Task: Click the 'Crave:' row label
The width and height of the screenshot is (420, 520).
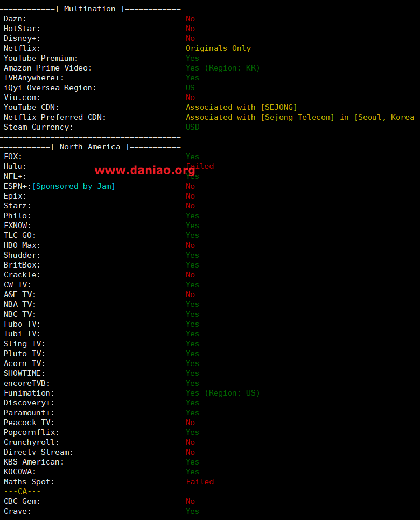Action: [x=17, y=511]
